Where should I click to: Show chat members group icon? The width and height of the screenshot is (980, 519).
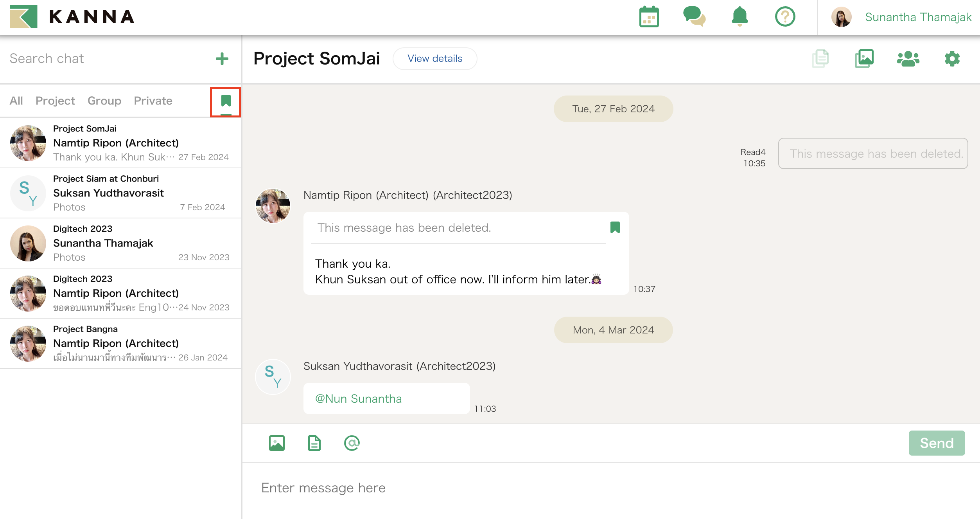pos(908,59)
